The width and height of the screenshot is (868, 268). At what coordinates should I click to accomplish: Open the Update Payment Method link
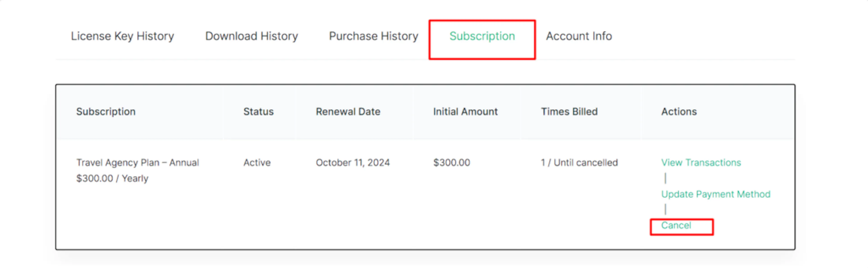pyautogui.click(x=716, y=194)
